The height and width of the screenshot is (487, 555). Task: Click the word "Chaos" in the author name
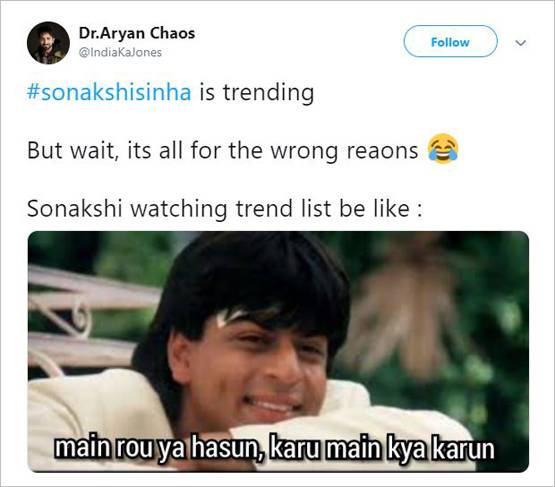[172, 33]
